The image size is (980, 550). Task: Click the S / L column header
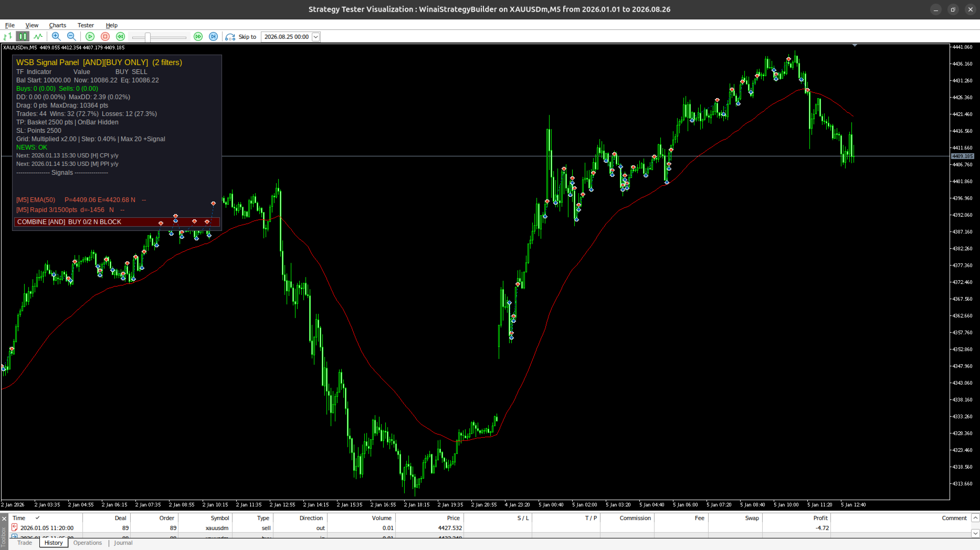click(x=498, y=518)
